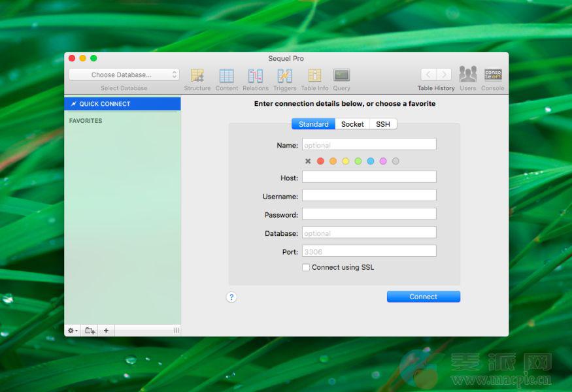
Task: Enable Connect using SSL checkbox
Action: (x=306, y=267)
